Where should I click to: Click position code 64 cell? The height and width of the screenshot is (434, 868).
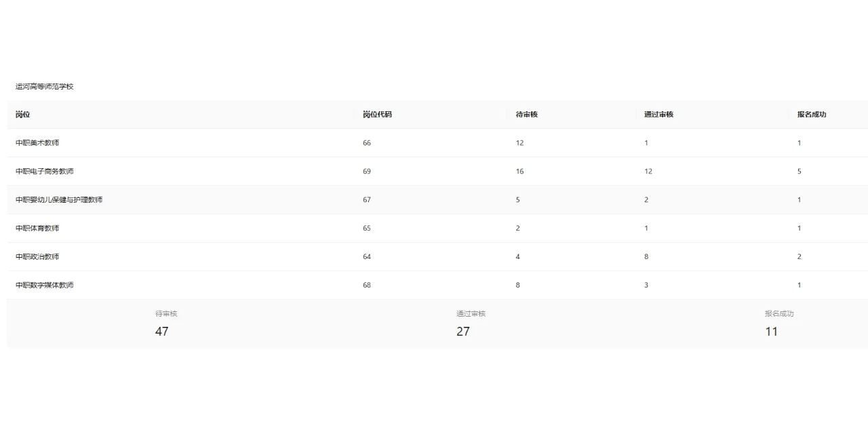click(367, 257)
